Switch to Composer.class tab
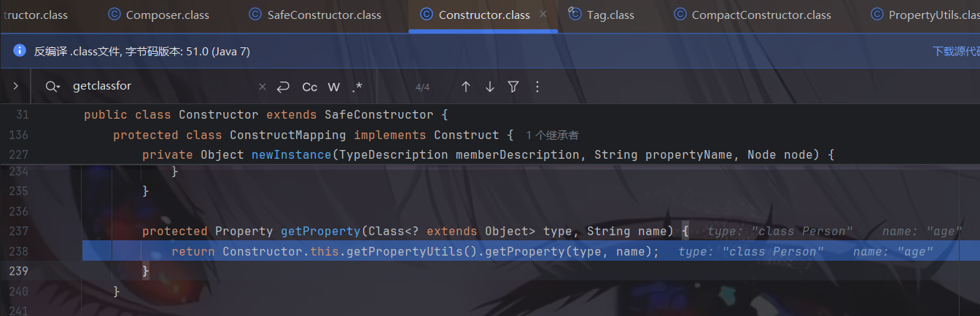The height and width of the screenshot is (316, 980). (158, 15)
